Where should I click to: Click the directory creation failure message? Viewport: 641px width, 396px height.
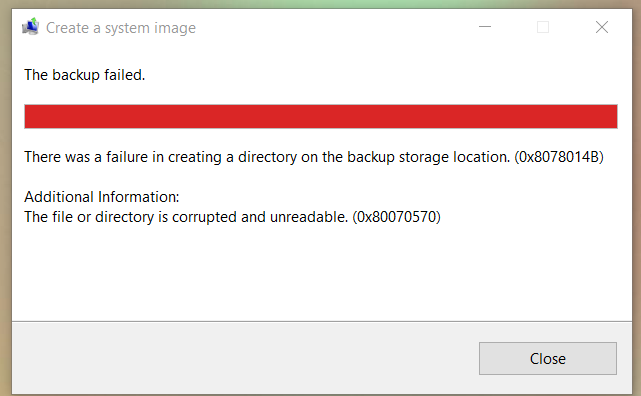click(x=314, y=157)
